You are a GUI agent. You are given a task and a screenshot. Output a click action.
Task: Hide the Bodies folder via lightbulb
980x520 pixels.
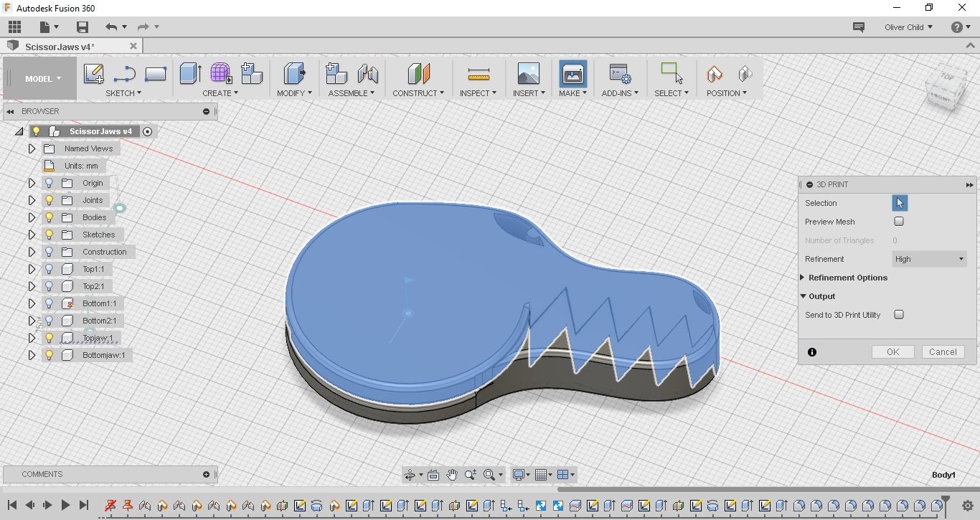[50, 217]
